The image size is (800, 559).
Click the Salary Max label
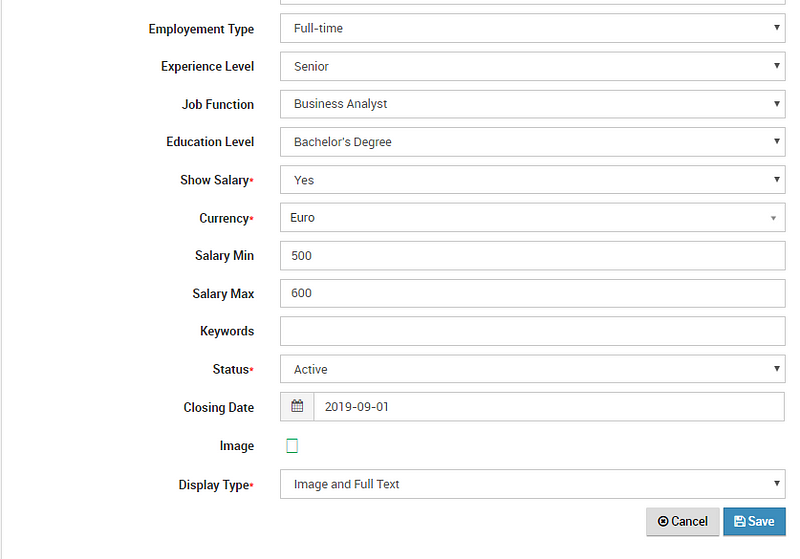pyautogui.click(x=223, y=294)
